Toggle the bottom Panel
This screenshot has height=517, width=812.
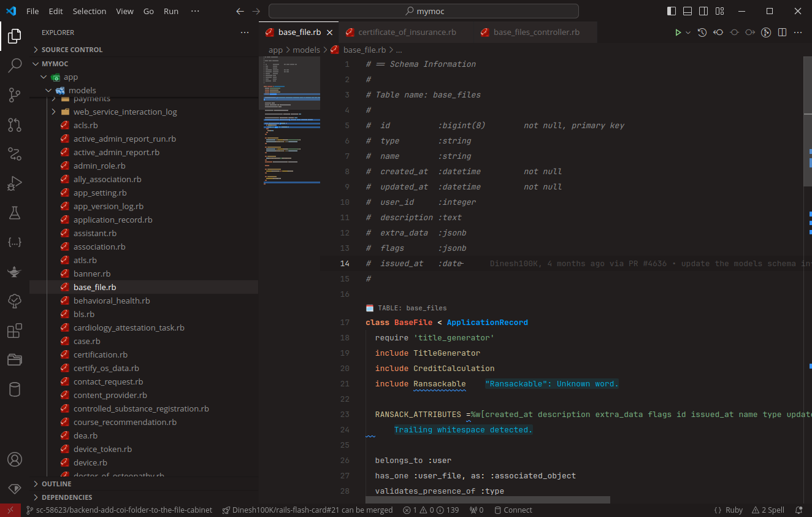pyautogui.click(x=688, y=11)
